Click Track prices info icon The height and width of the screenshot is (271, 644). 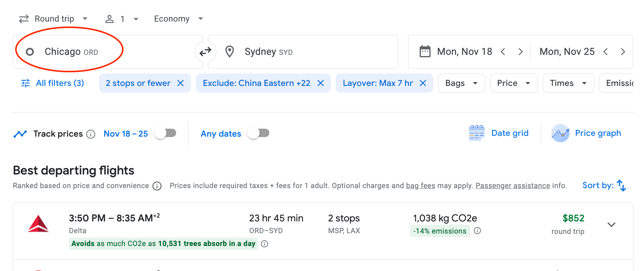[91, 134]
